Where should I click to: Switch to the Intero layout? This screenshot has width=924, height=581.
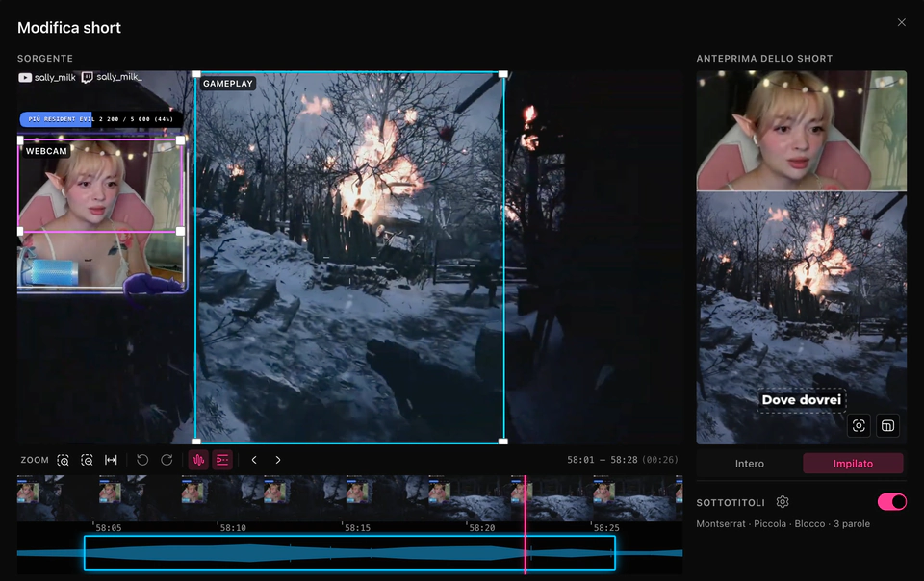coord(750,464)
